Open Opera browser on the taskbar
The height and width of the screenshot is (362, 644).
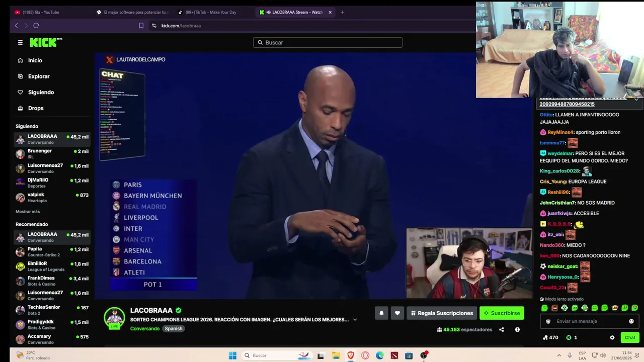[x=365, y=355]
